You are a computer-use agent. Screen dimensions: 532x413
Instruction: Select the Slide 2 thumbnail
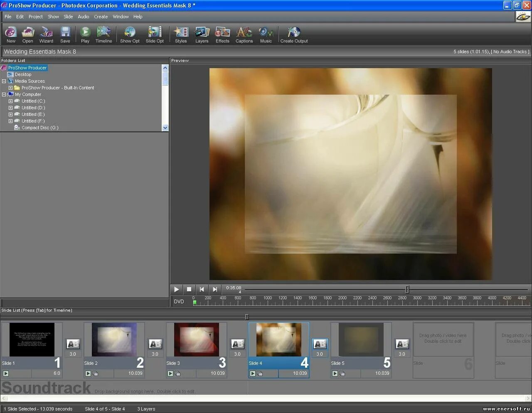pyautogui.click(x=114, y=340)
